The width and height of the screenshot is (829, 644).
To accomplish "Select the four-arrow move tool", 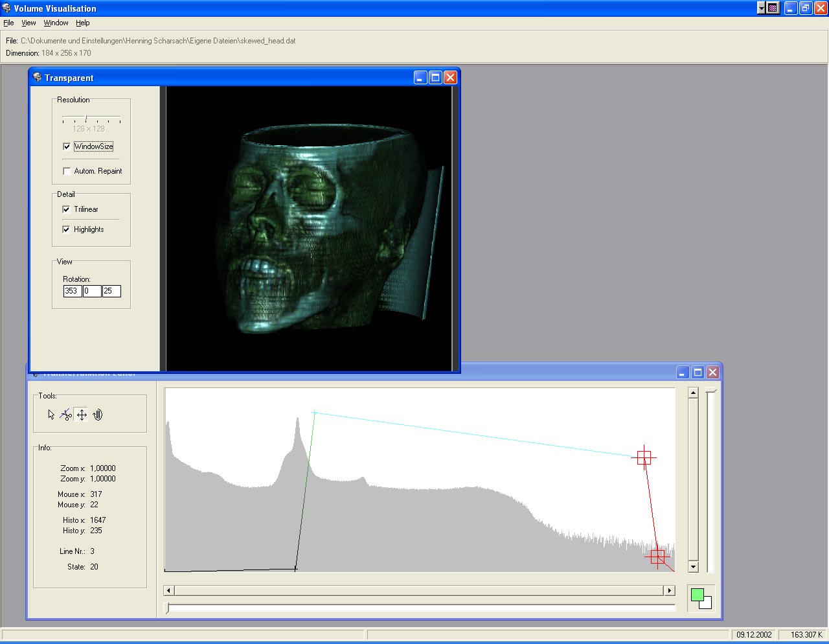I will point(82,415).
